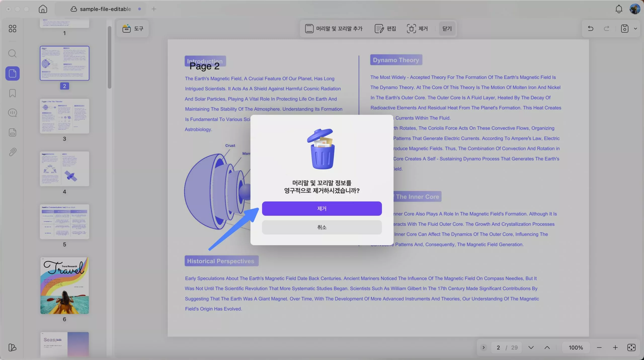
Task: Click the 29 total pages text
Action: [x=514, y=347]
